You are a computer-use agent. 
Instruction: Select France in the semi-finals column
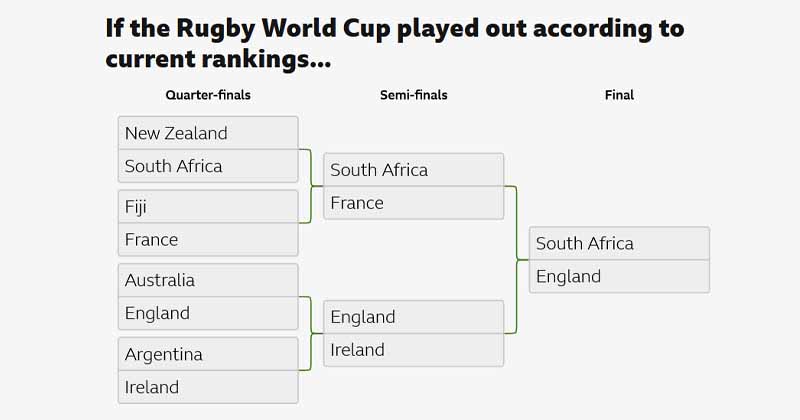(x=413, y=203)
